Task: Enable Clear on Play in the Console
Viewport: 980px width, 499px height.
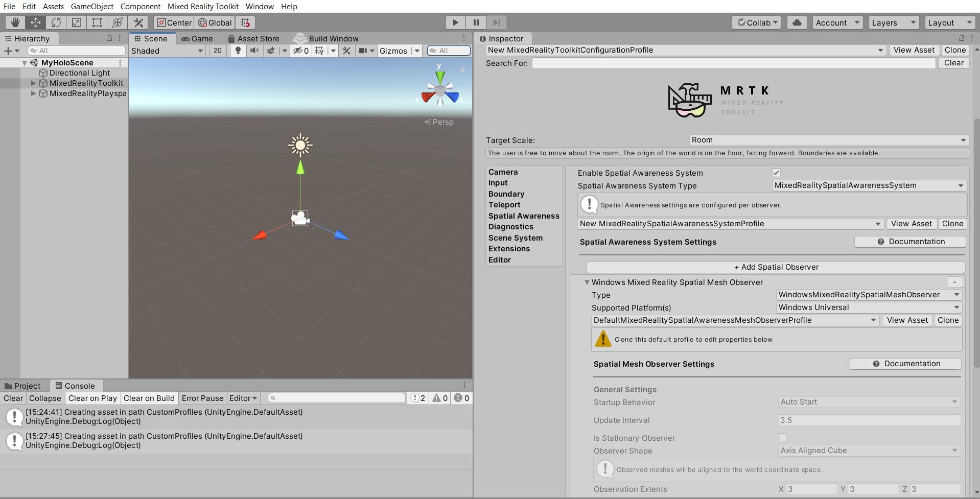Action: 92,398
